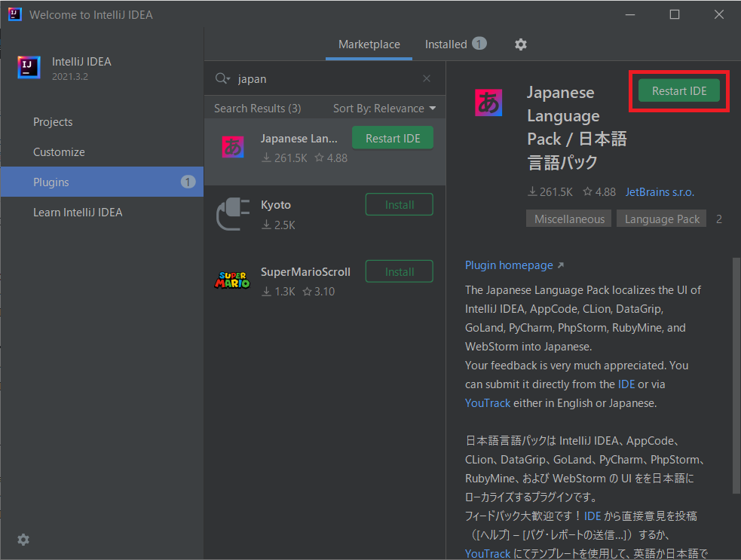Click the Language Pack tag
Screen dimensions: 741x560
point(662,219)
